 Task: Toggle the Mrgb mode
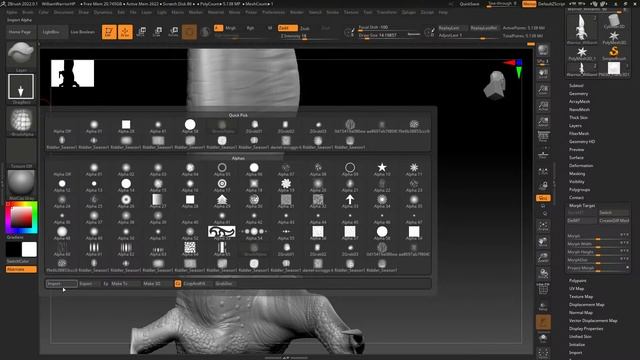pos(231,28)
